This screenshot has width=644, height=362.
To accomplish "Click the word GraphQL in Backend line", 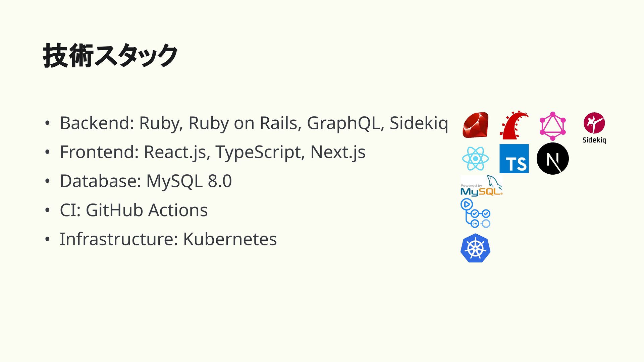I will [345, 123].
